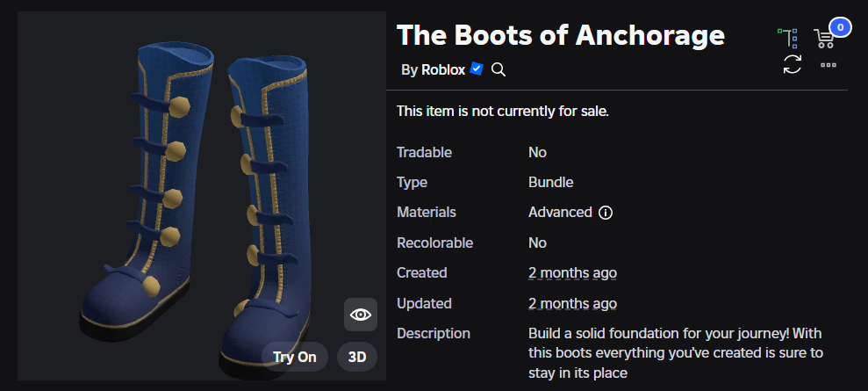Click the green tree-structure icon
This screenshot has height=391, width=868.
789,38
